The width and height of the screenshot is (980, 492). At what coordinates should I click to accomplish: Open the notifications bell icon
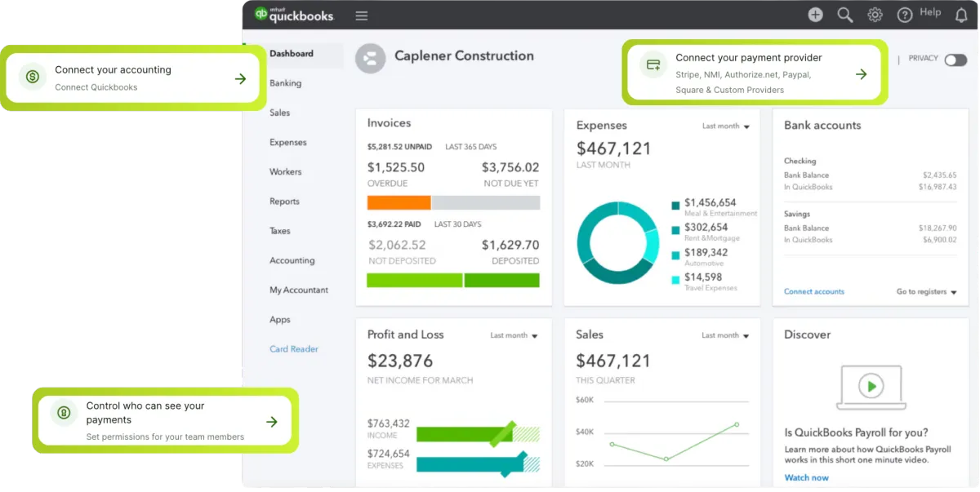[961, 15]
